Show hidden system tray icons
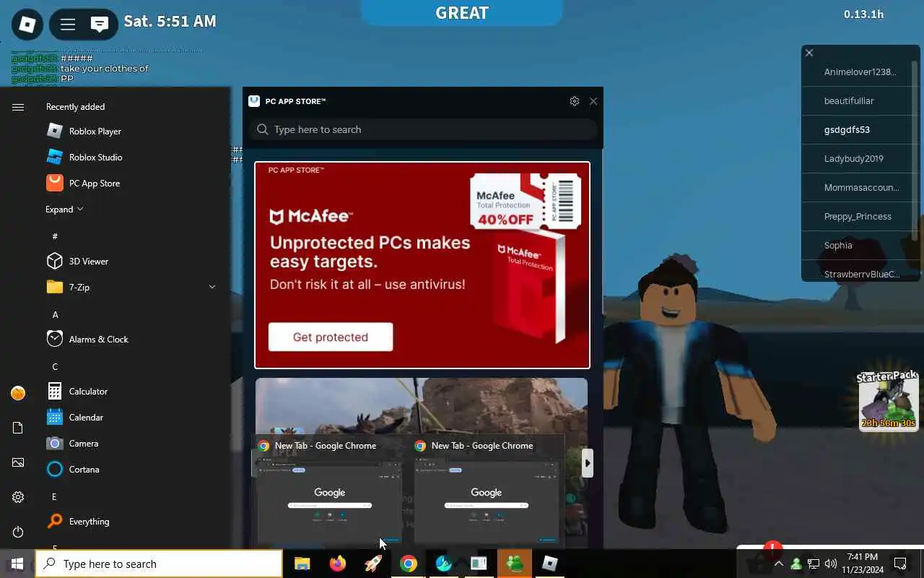The image size is (924, 578). pos(778,564)
